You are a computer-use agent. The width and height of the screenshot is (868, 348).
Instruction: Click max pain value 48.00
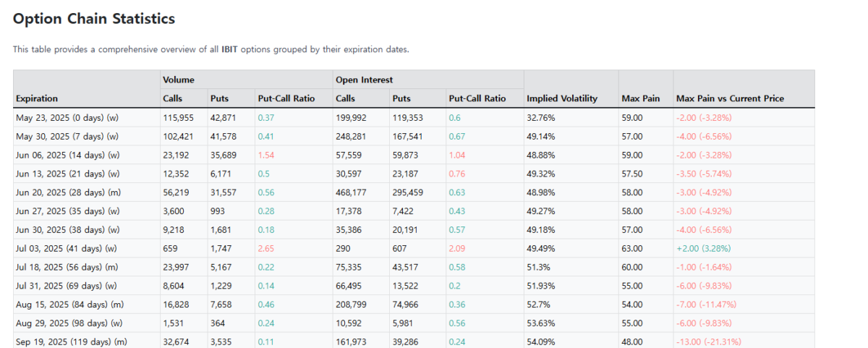click(632, 342)
